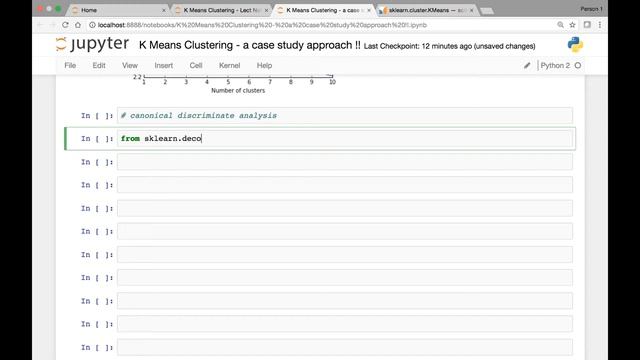Viewport: 640px width, 360px height.
Task: Click the first empty cell below sklearn.deco
Action: tap(345, 162)
